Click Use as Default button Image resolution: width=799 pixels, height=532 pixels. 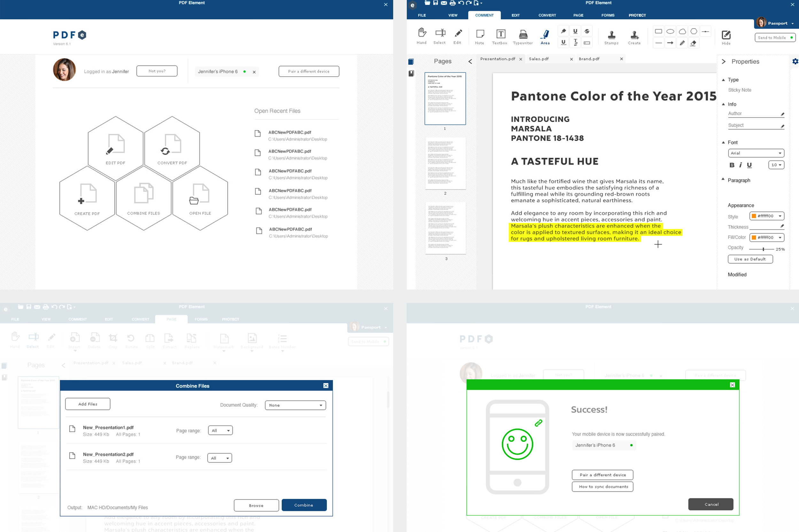pyautogui.click(x=750, y=259)
